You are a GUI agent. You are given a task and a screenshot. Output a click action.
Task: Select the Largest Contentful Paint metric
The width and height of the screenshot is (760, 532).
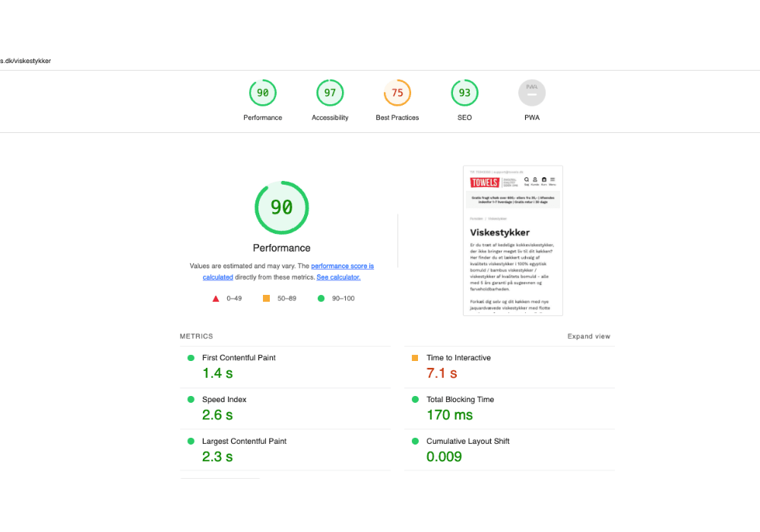[x=244, y=442]
